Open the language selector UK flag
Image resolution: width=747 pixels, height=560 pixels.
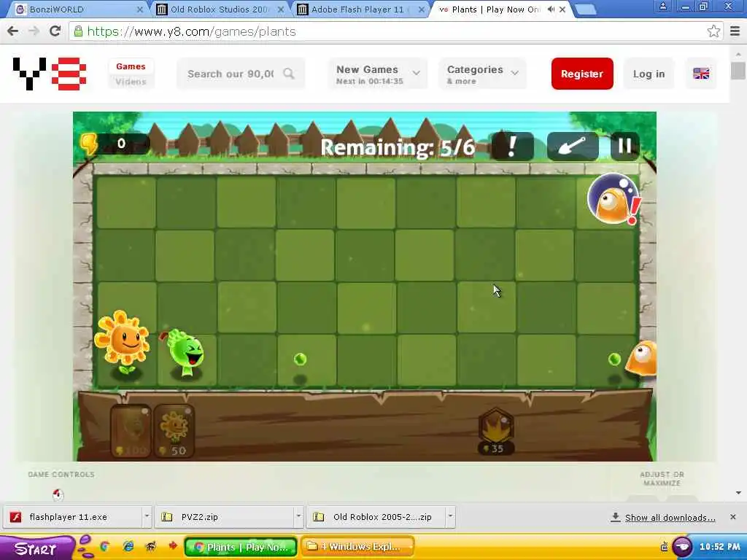pyautogui.click(x=701, y=74)
